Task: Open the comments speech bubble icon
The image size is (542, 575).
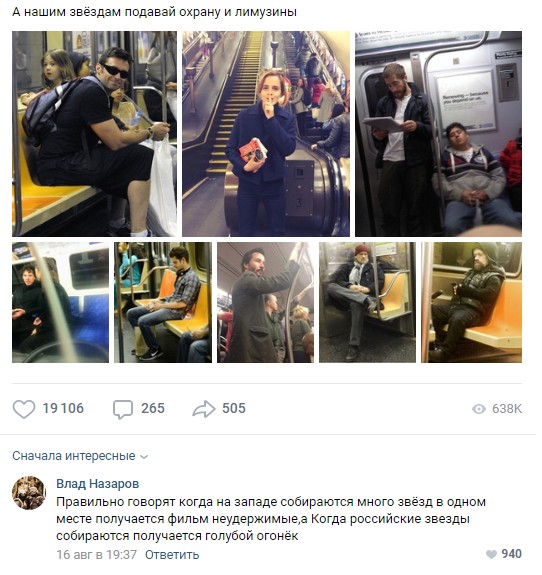Action: coord(123,409)
